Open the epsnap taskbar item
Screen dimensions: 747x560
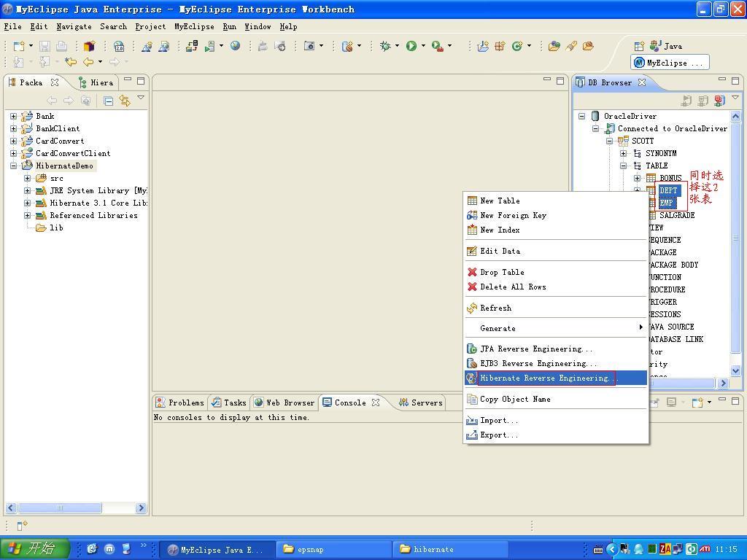click(x=333, y=549)
